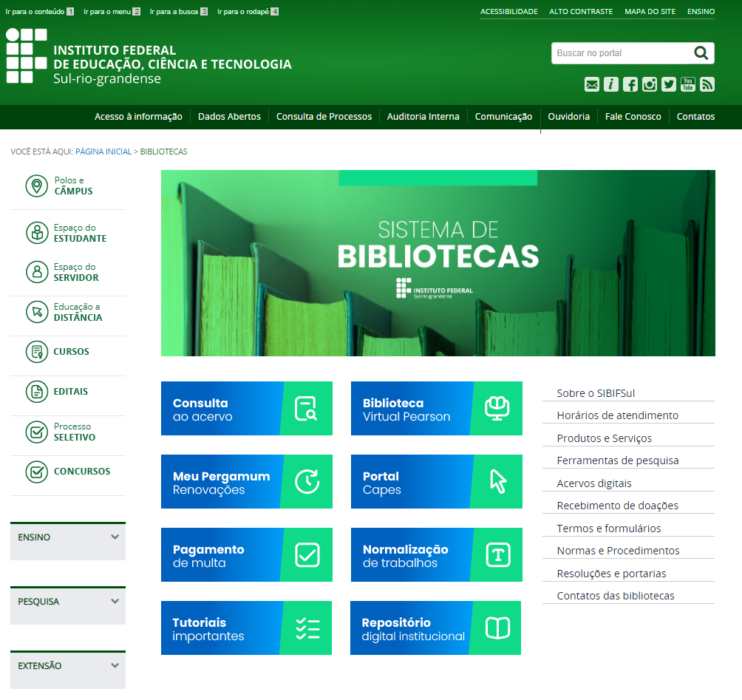The height and width of the screenshot is (700, 742).
Task: Click the envelope email icon in header
Action: (592, 84)
